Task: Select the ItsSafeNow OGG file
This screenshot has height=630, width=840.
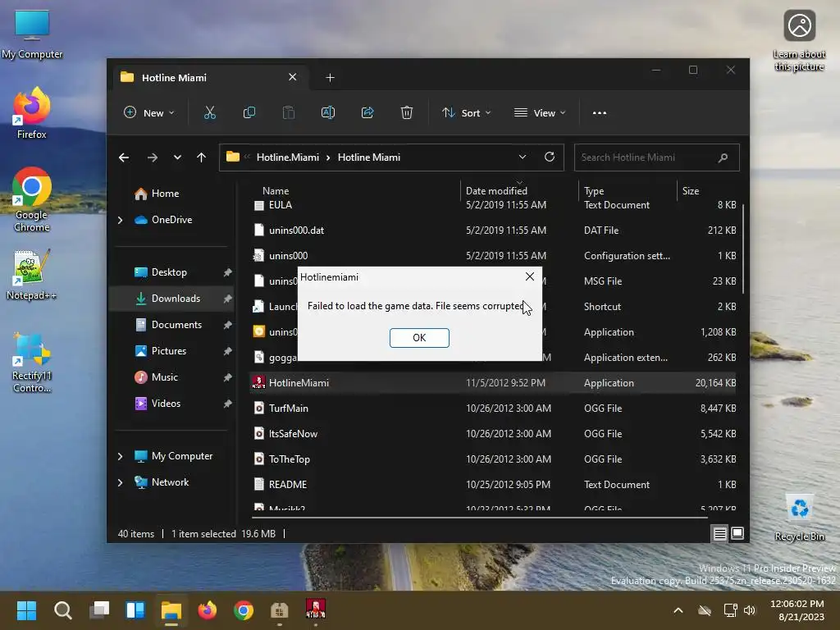Action: tap(493, 433)
